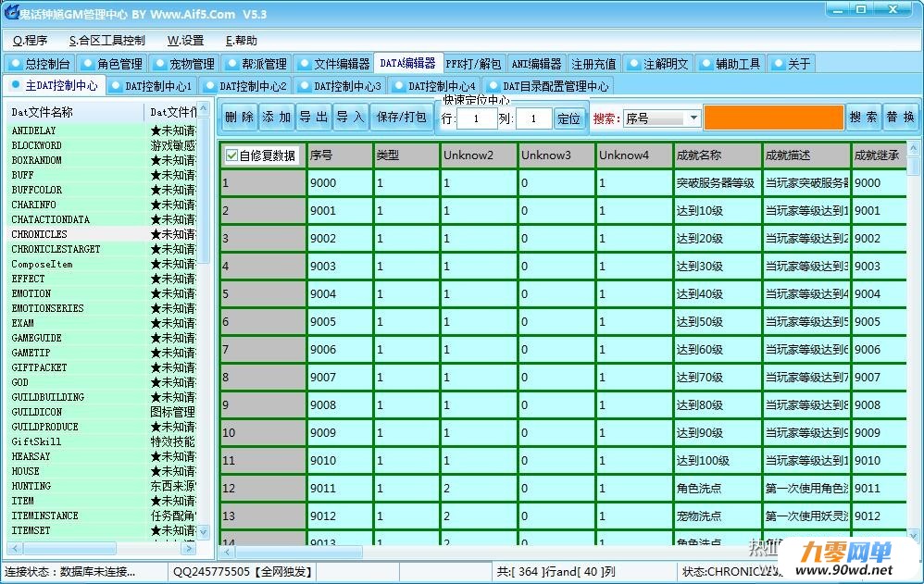Click 序号 cell 9005
The width and height of the screenshot is (924, 584).
click(x=340, y=322)
